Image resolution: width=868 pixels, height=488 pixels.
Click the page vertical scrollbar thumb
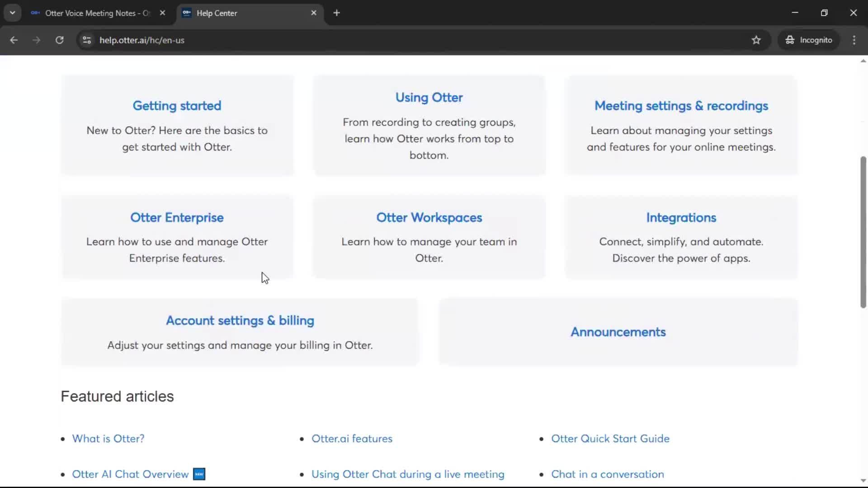(863, 232)
